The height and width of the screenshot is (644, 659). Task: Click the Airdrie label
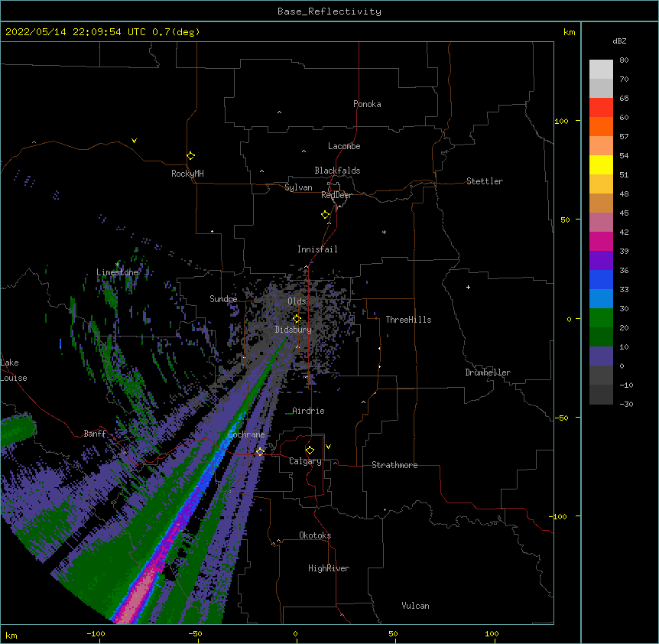pos(309,411)
